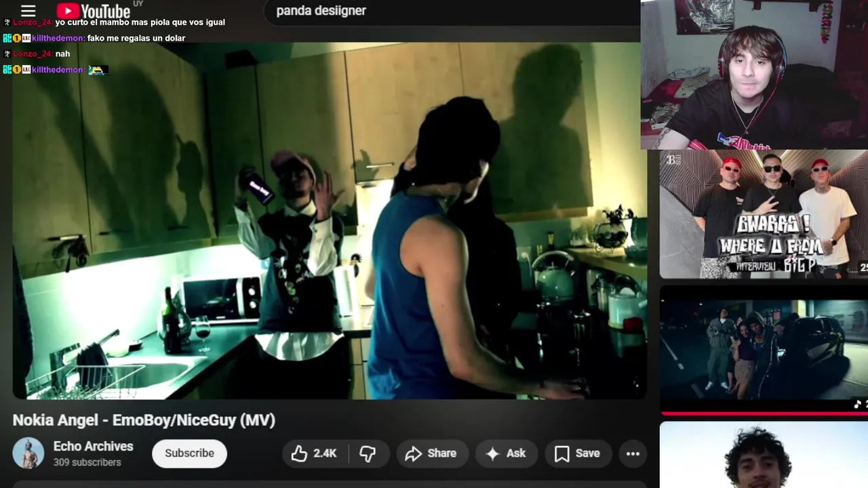
Task: Dislike the Nokia Angel video
Action: click(x=367, y=453)
